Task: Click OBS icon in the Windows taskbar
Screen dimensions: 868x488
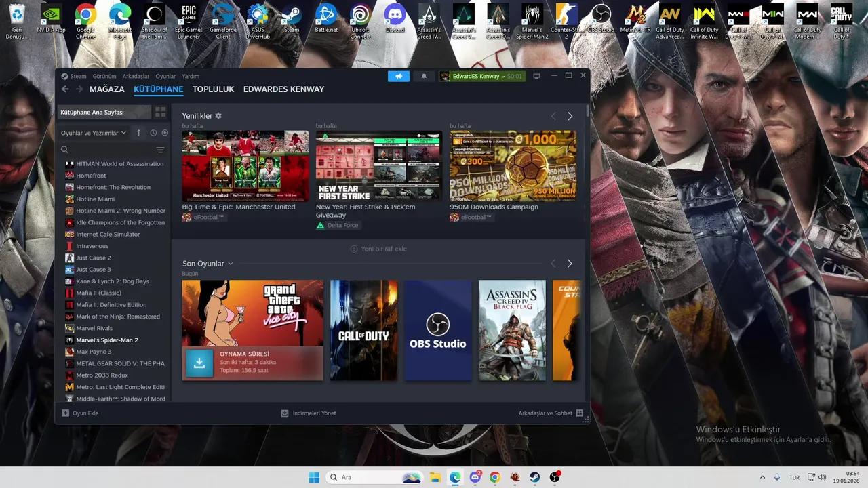Action: pos(555,477)
